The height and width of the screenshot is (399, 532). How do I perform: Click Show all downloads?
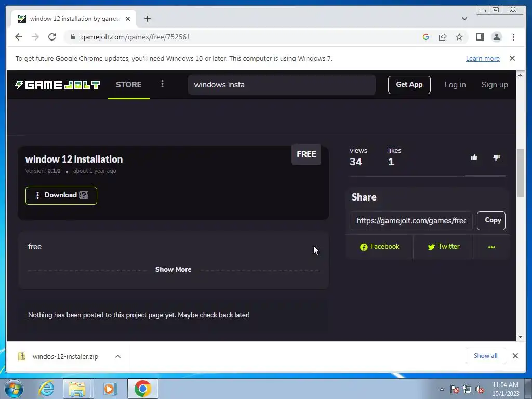(x=486, y=356)
